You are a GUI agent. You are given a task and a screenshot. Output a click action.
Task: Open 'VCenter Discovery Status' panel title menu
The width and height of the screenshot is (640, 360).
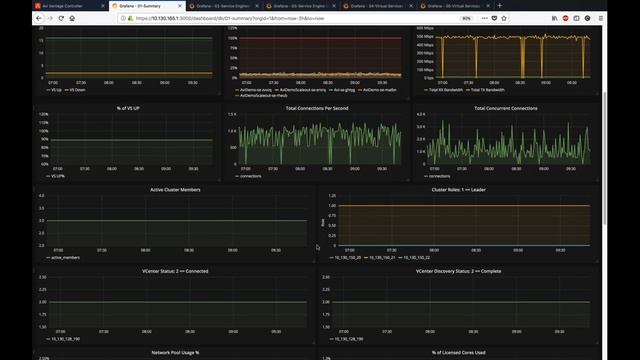click(458, 271)
